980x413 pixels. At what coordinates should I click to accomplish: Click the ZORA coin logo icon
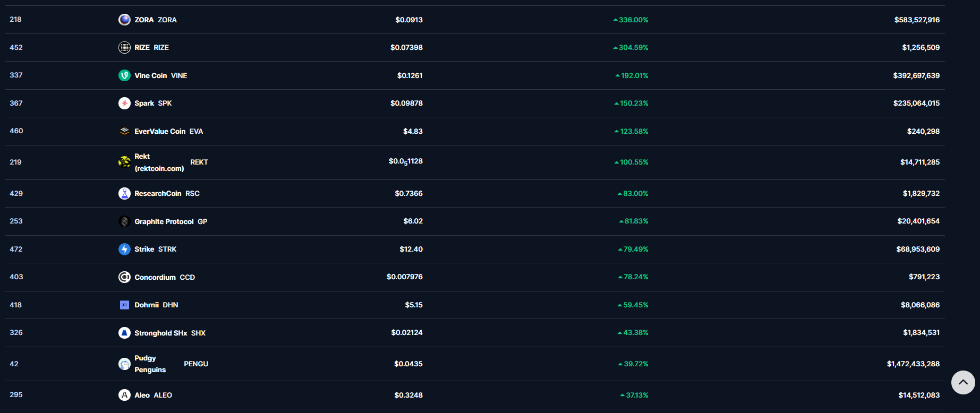click(x=124, y=20)
